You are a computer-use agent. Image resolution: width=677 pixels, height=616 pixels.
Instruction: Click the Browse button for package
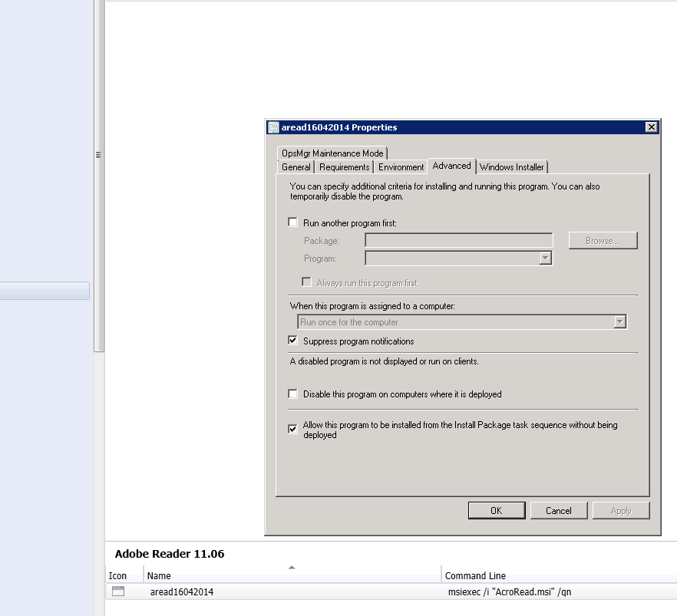tap(603, 241)
